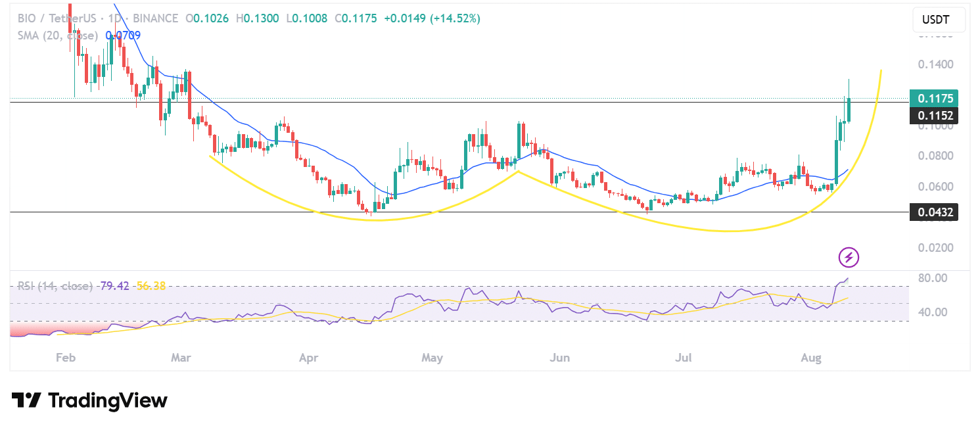Click the TradingView logo
Viewport: 980px width, 430px height.
coord(89,400)
